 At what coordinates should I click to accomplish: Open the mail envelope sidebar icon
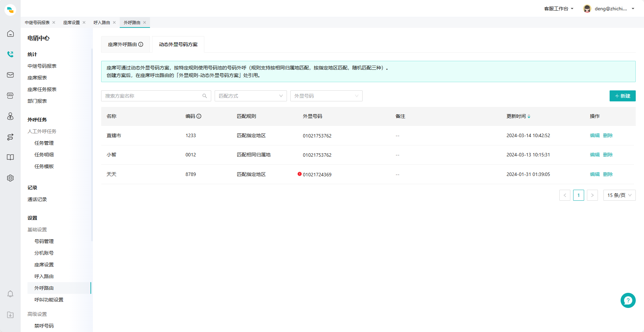point(10,75)
